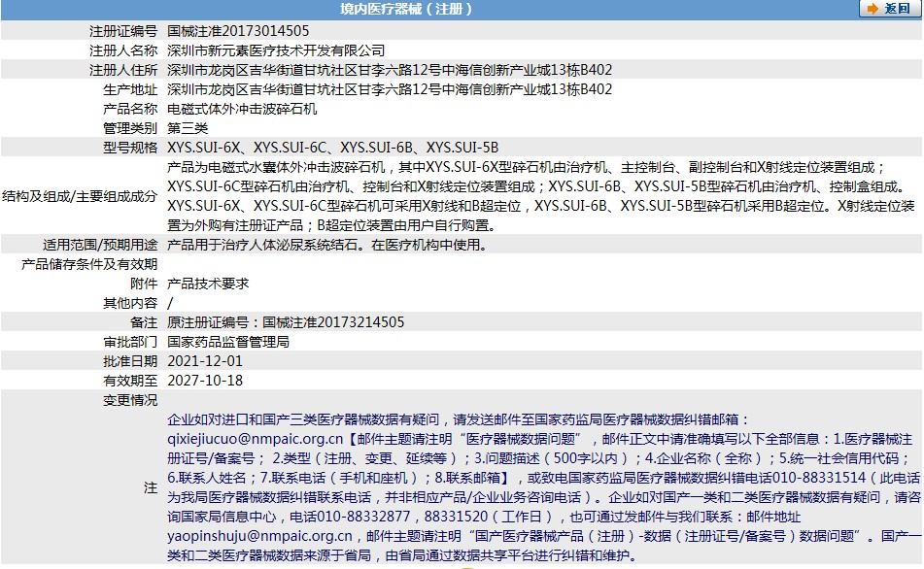This screenshot has width=924, height=569.
Task: Click the 返回 back button
Action: tap(889, 8)
